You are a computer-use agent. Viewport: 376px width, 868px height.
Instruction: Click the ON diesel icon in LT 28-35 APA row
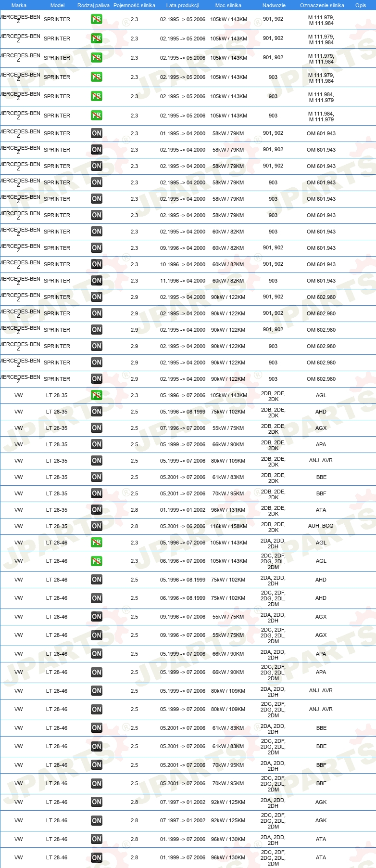[97, 444]
